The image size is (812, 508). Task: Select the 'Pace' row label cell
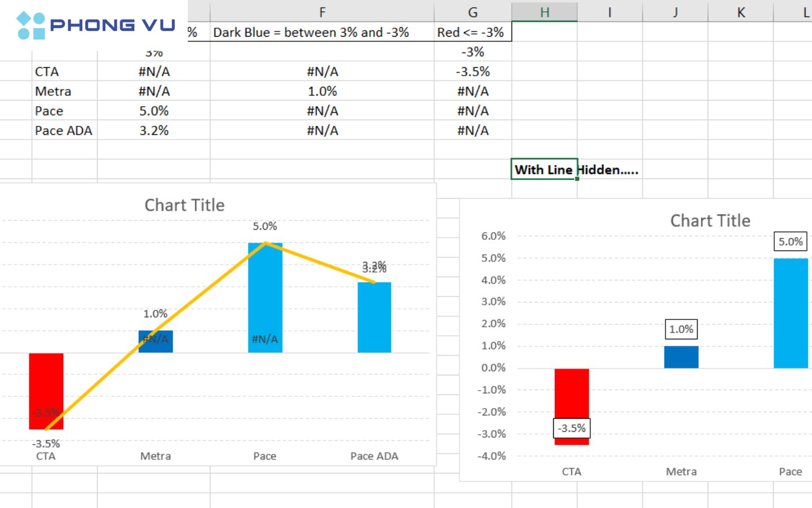65,111
